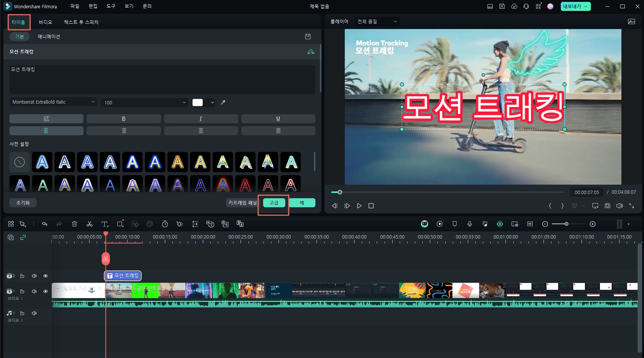Take a snapshot with the camera icon
This screenshot has height=358, width=644.
(x=607, y=206)
